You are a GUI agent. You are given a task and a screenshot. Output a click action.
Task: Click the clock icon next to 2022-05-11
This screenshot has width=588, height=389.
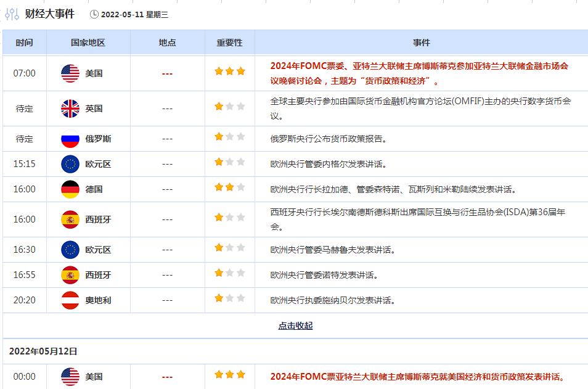pyautogui.click(x=94, y=14)
